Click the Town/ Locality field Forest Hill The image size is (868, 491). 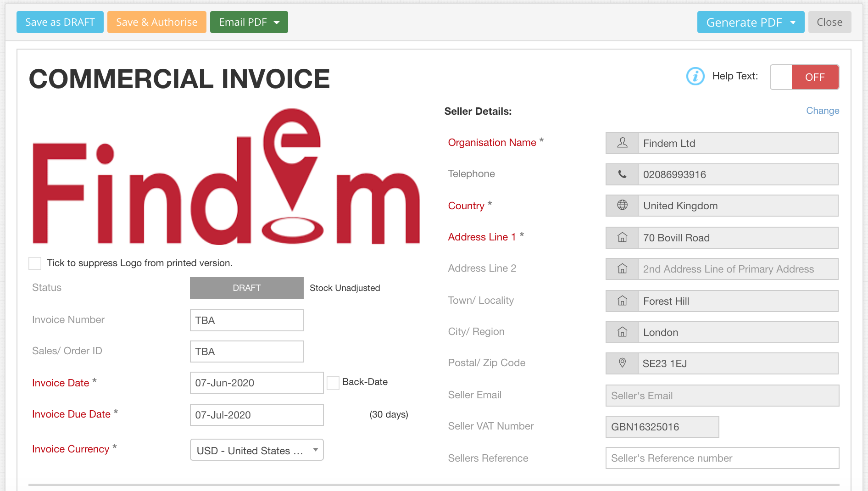(738, 301)
